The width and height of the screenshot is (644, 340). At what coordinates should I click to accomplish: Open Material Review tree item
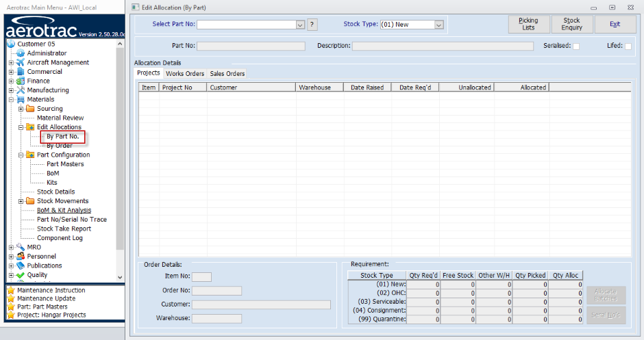(60, 118)
